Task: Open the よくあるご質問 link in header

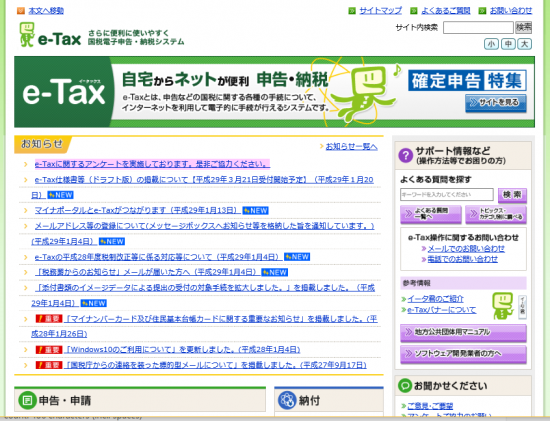Action: [445, 11]
